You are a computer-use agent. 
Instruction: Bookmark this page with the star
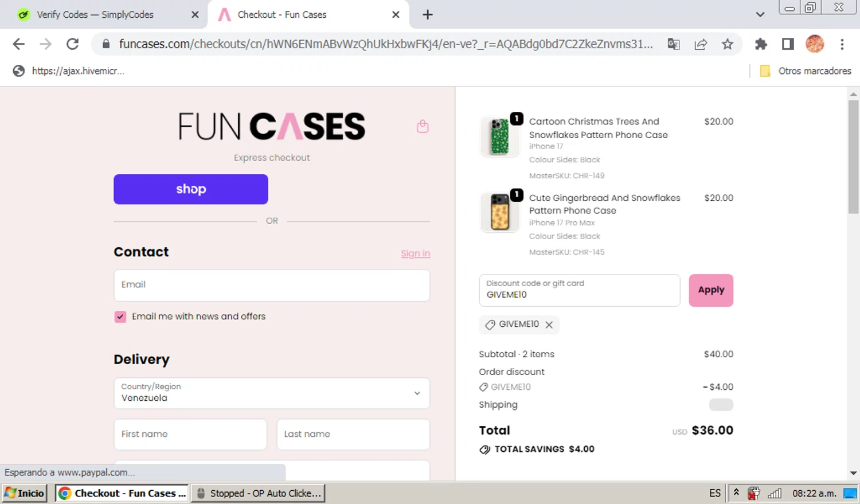(x=728, y=44)
